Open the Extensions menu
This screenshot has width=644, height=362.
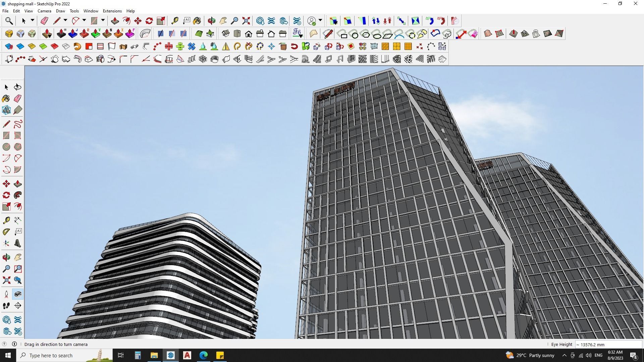tap(112, 11)
